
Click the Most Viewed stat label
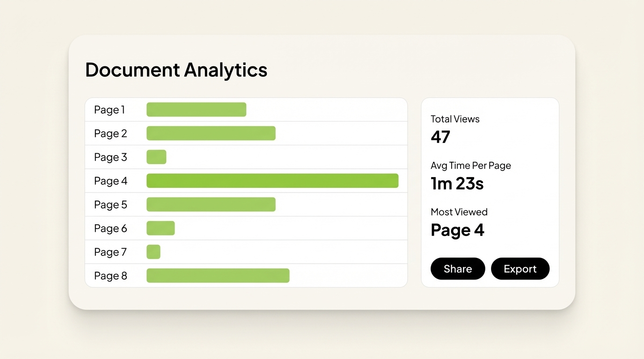click(x=459, y=212)
